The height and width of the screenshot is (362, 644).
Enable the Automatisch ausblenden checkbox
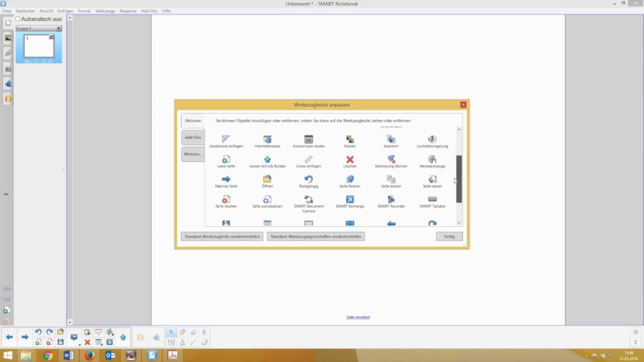tap(18, 19)
